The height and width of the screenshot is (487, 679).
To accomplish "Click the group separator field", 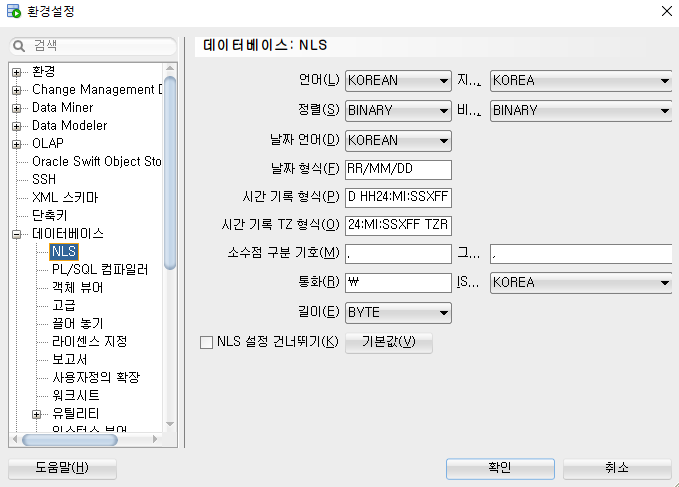I will click(581, 254).
